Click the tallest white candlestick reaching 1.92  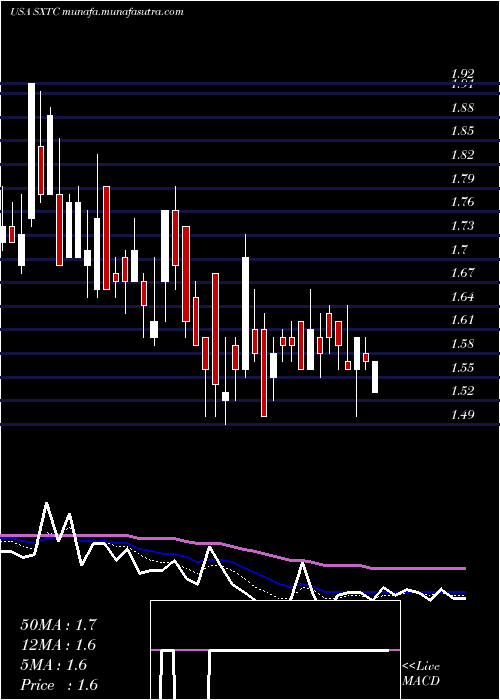point(32,151)
